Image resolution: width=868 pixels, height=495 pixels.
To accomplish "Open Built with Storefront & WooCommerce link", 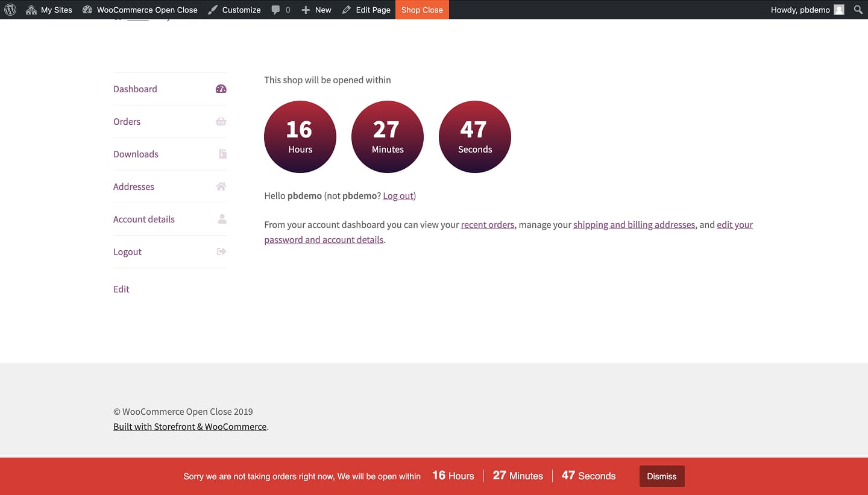I will click(x=190, y=426).
